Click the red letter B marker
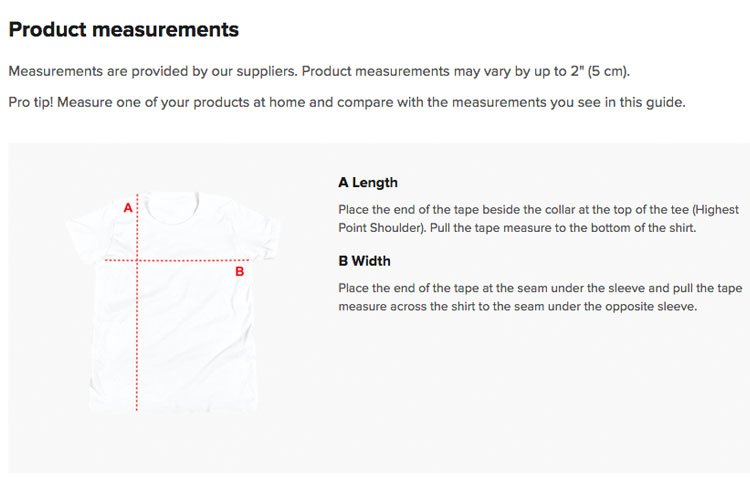The width and height of the screenshot is (750, 500). [x=240, y=272]
